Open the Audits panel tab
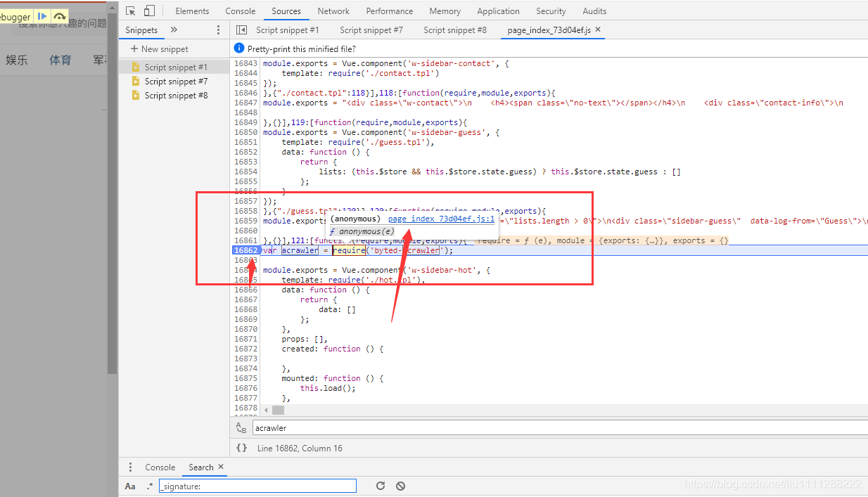This screenshot has width=868, height=497. pos(594,11)
